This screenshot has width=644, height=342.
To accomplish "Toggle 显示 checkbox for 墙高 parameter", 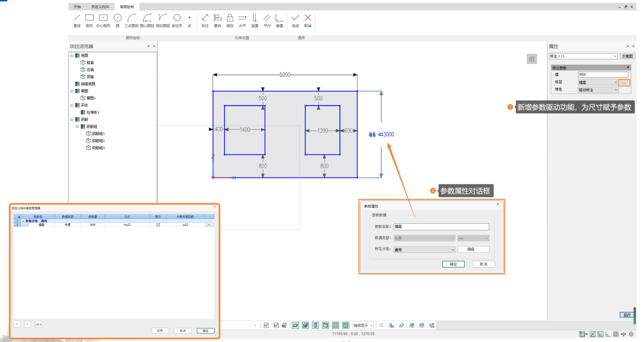I will [158, 225].
